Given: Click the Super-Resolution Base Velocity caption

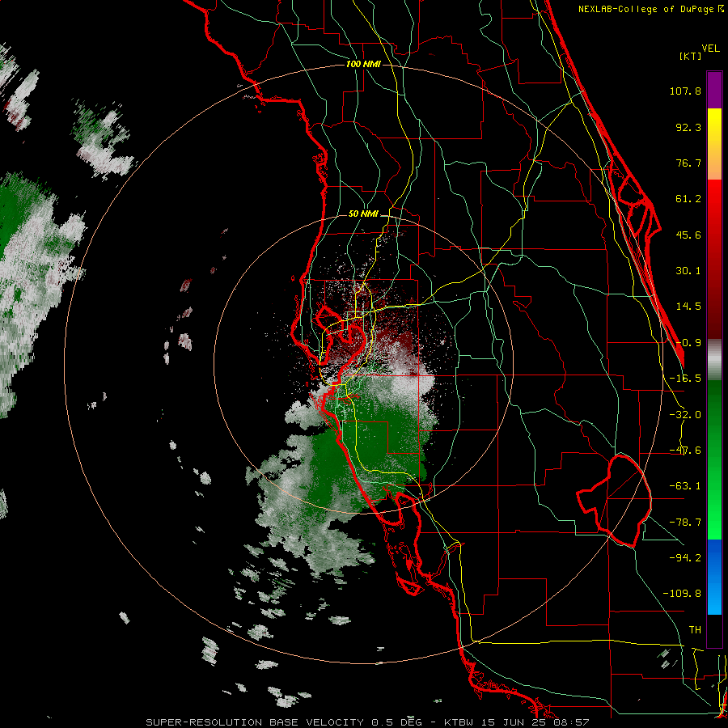Looking at the screenshot, I should (367, 722).
